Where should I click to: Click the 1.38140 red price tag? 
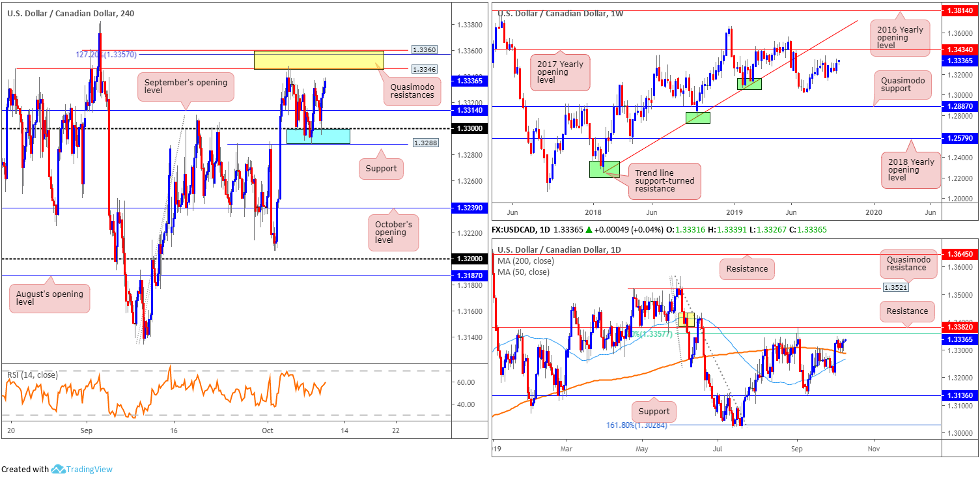(x=960, y=11)
